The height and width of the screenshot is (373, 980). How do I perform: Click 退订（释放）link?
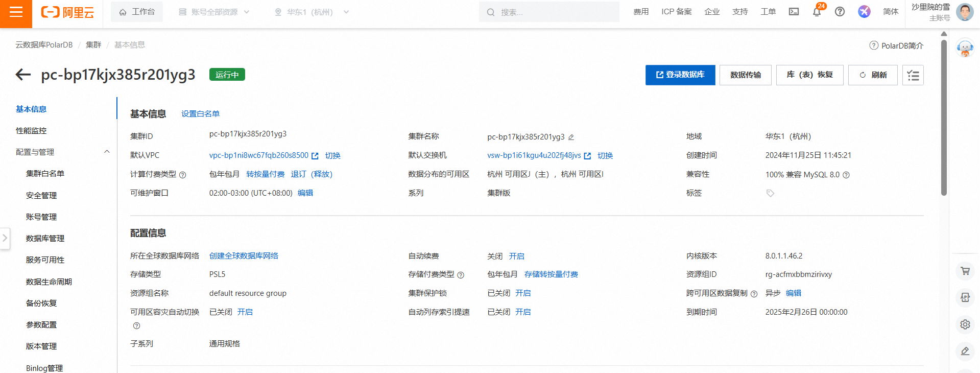pyautogui.click(x=312, y=174)
